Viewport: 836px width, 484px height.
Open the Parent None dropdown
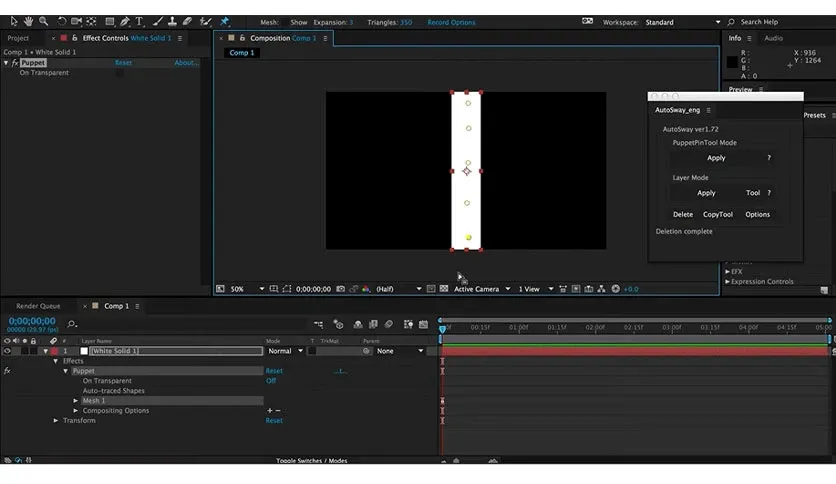click(x=400, y=351)
